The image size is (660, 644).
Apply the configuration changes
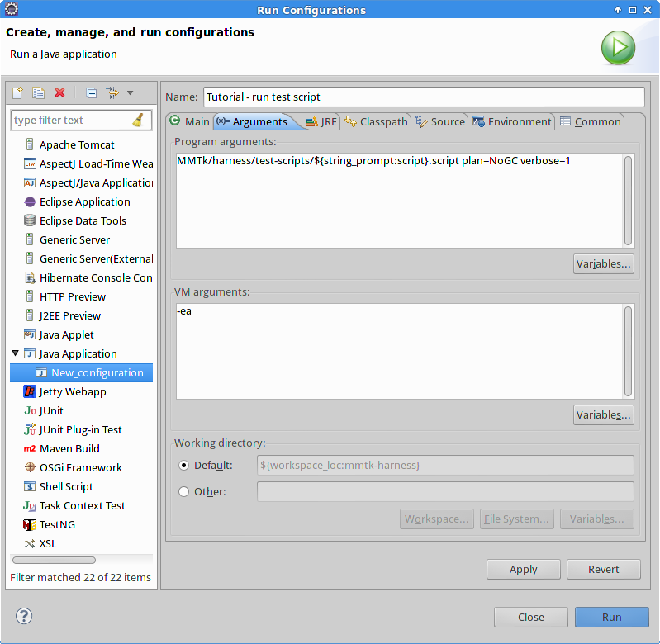pyautogui.click(x=524, y=569)
